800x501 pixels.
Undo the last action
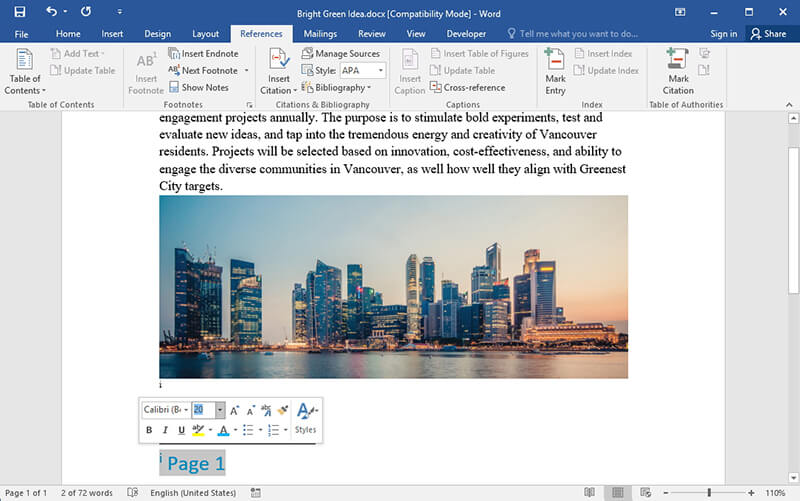coord(52,11)
